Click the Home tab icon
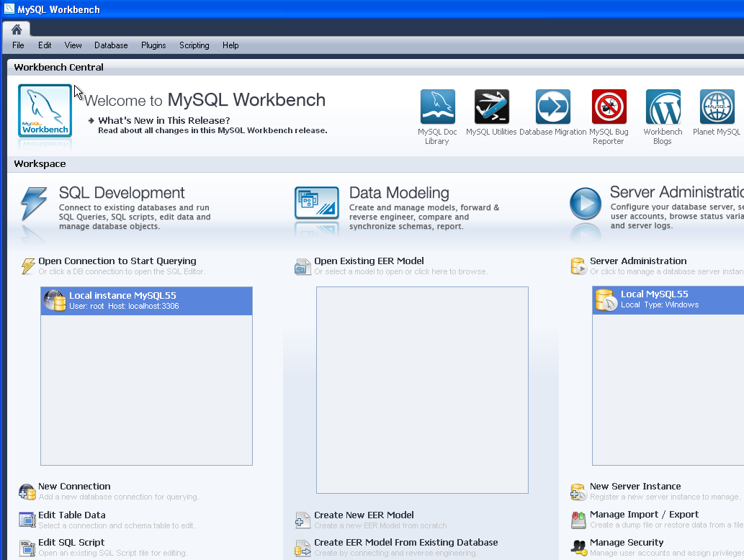Image resolution: width=744 pixels, height=560 pixels. click(x=17, y=30)
